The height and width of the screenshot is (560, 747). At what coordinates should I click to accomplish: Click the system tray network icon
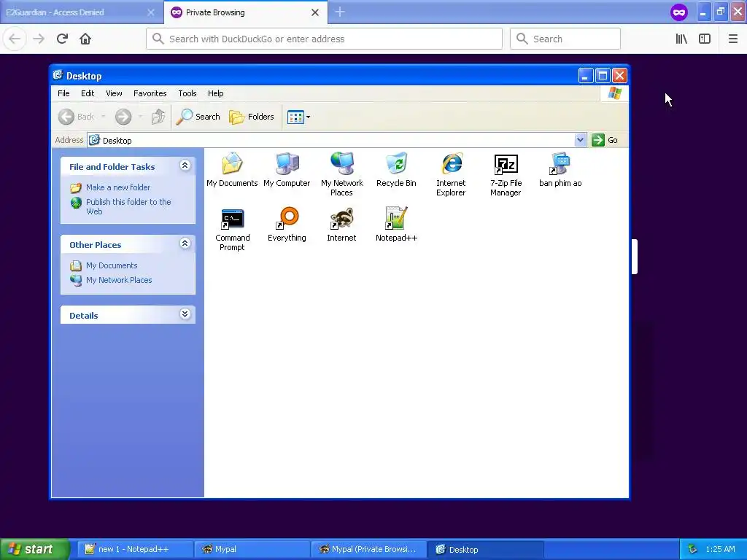click(x=692, y=549)
